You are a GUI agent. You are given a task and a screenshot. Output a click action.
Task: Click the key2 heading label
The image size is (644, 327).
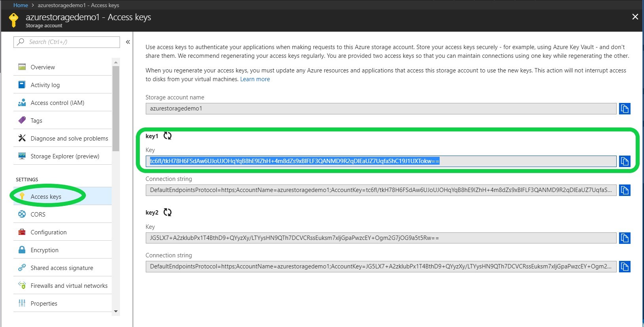pos(152,213)
